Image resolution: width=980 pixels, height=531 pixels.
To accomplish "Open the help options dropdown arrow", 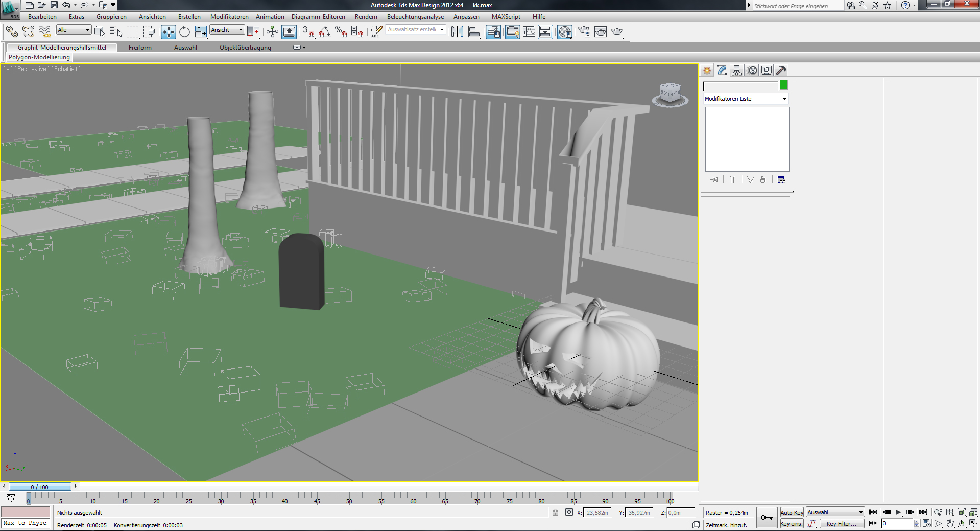I will click(914, 5).
